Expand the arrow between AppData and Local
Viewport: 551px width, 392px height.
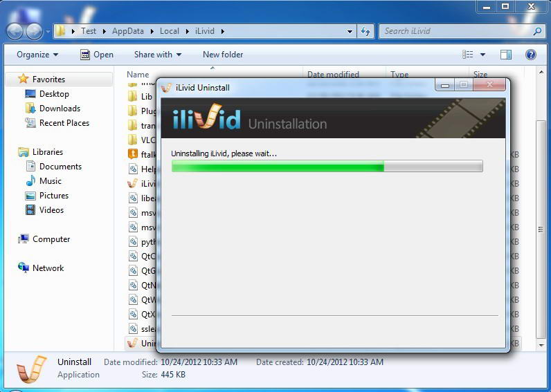152,31
